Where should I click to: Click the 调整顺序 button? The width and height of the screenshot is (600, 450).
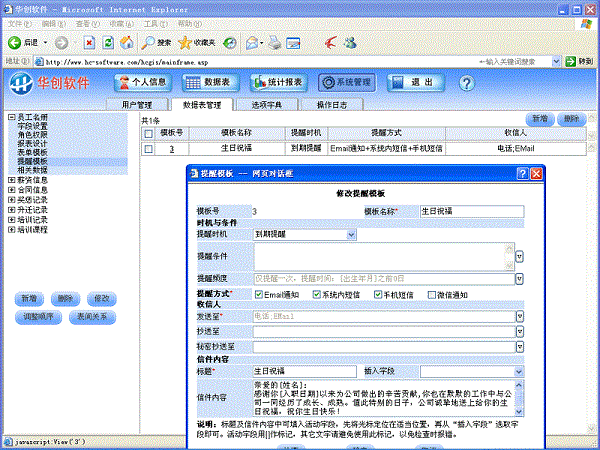tap(38, 316)
